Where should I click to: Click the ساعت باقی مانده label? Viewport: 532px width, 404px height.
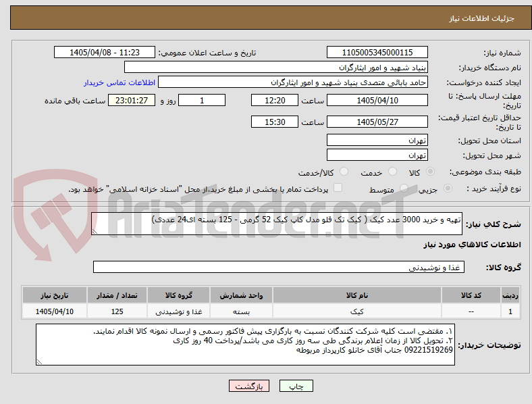coord(75,101)
